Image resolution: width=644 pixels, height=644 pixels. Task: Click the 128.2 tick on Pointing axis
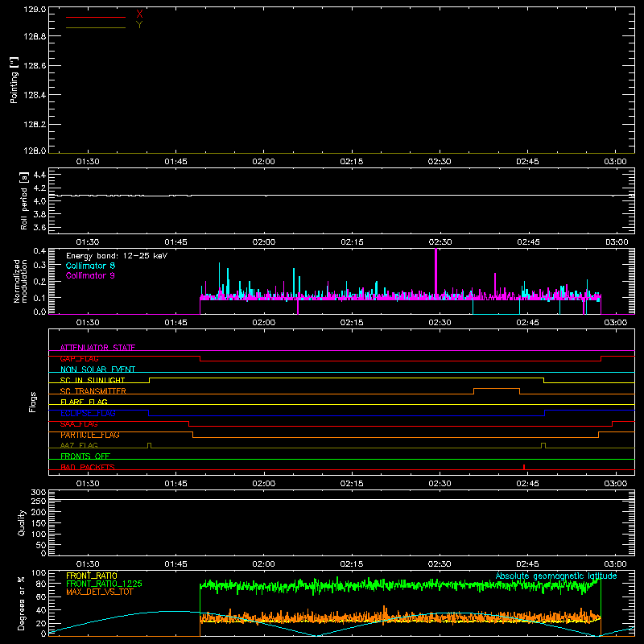click(35, 125)
